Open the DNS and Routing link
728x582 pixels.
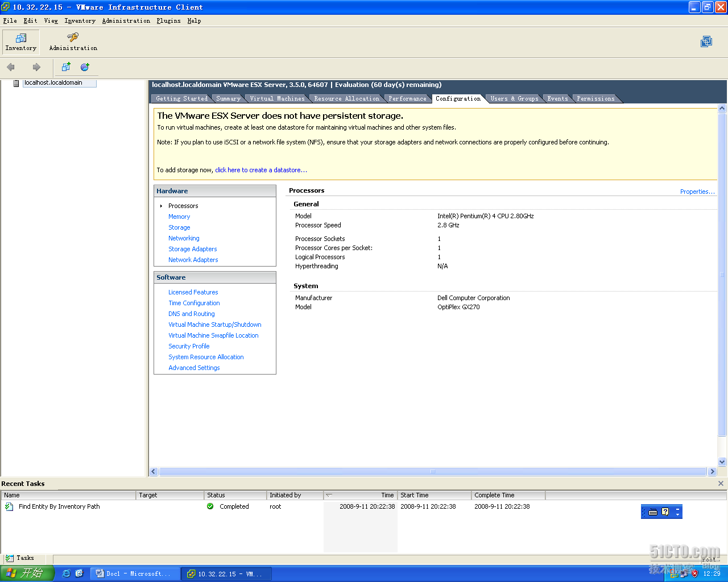coord(192,314)
